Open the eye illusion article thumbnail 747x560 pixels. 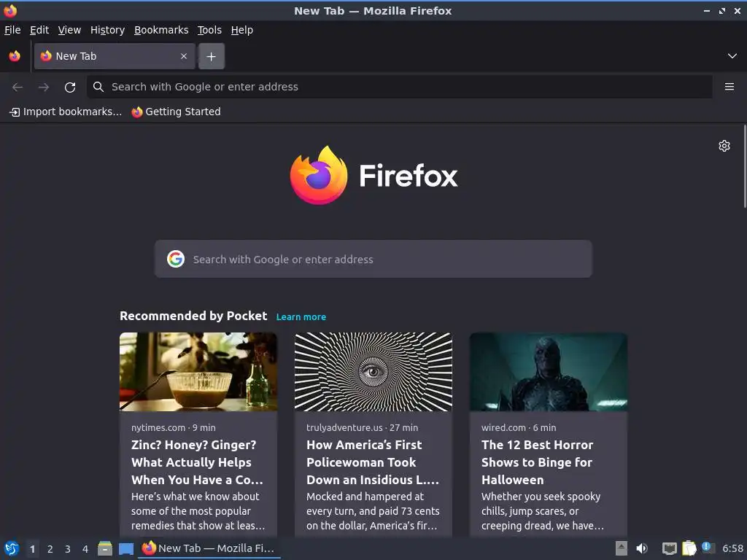coord(373,372)
